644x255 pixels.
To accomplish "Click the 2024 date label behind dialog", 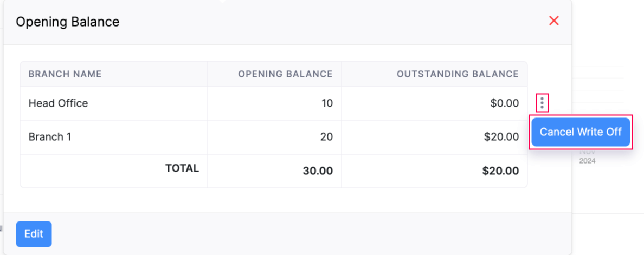I will (x=587, y=161).
